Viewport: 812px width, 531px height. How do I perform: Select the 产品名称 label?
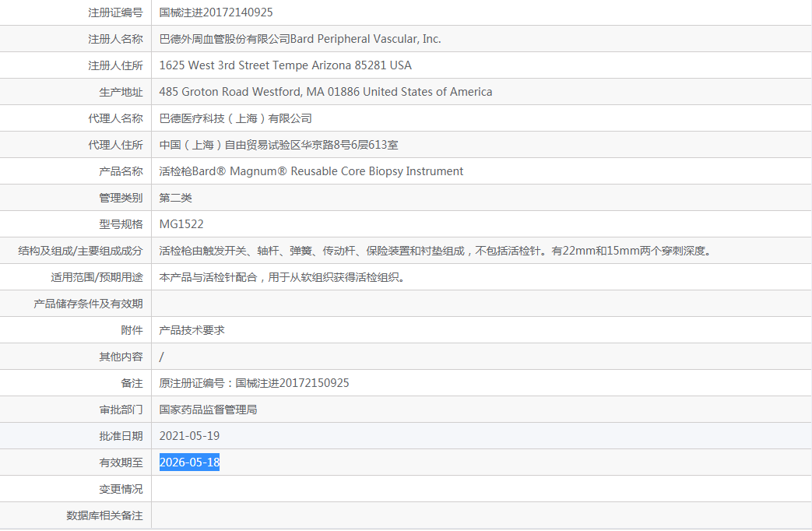point(121,171)
